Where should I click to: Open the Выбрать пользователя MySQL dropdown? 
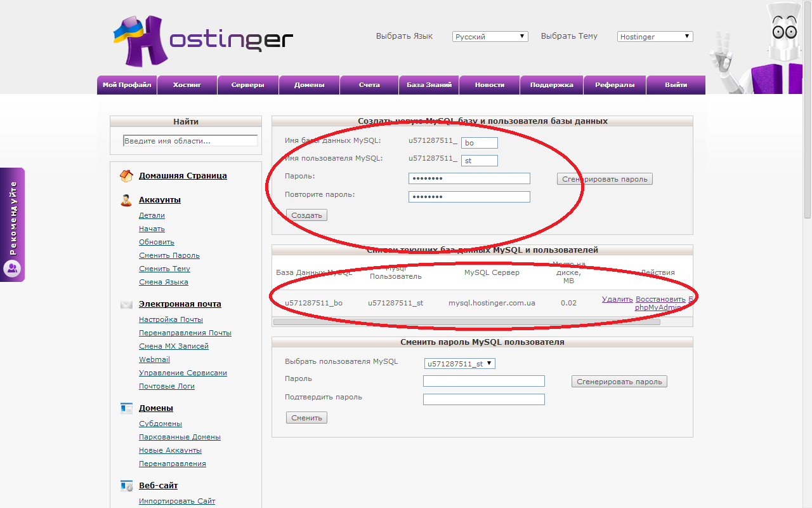(x=460, y=364)
